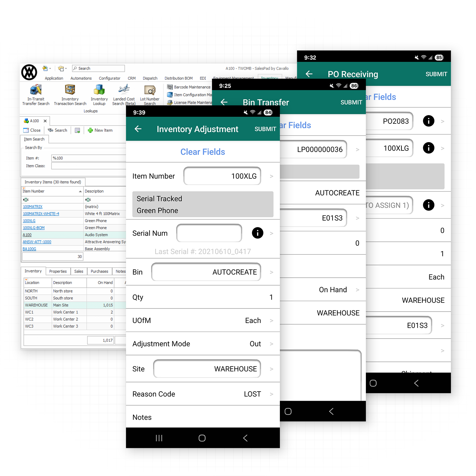The height and width of the screenshot is (476, 476).
Task: Click in the Item Class input field
Action: pyautogui.click(x=89, y=166)
